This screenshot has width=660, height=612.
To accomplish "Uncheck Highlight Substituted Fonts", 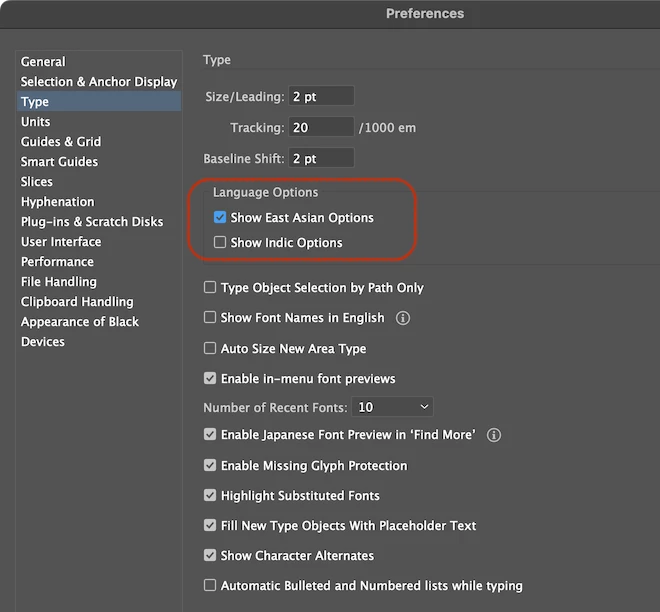I will (x=210, y=496).
